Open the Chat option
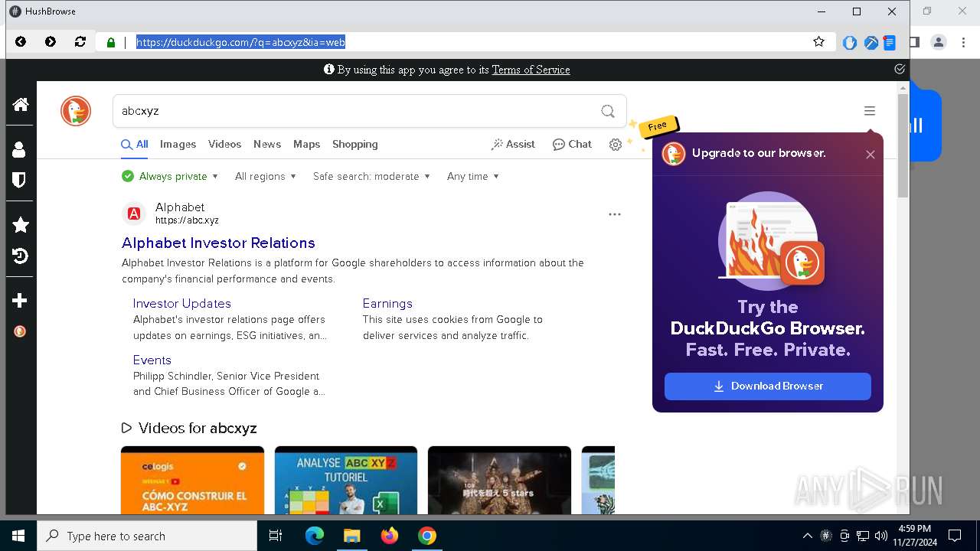The height and width of the screenshot is (551, 980). pyautogui.click(x=572, y=145)
